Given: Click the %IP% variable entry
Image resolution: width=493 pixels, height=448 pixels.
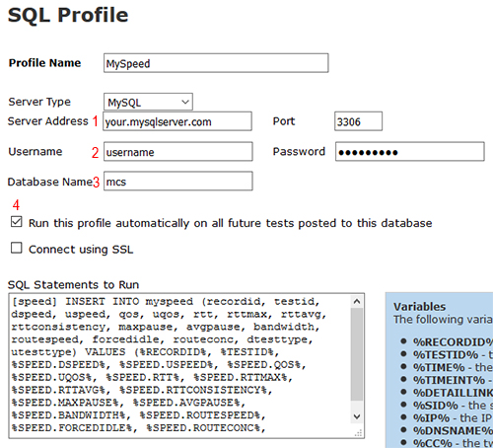Looking at the screenshot, I should tap(453, 418).
